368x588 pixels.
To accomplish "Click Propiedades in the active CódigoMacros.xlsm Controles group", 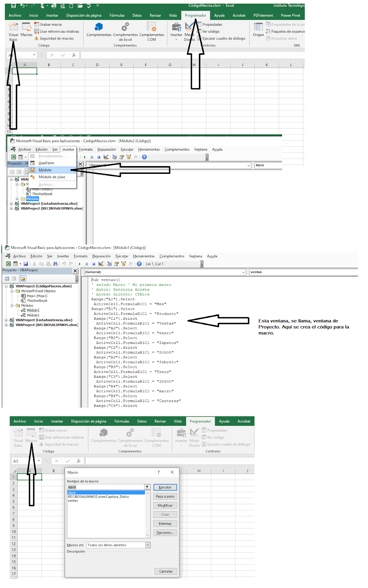I will 210,24.
